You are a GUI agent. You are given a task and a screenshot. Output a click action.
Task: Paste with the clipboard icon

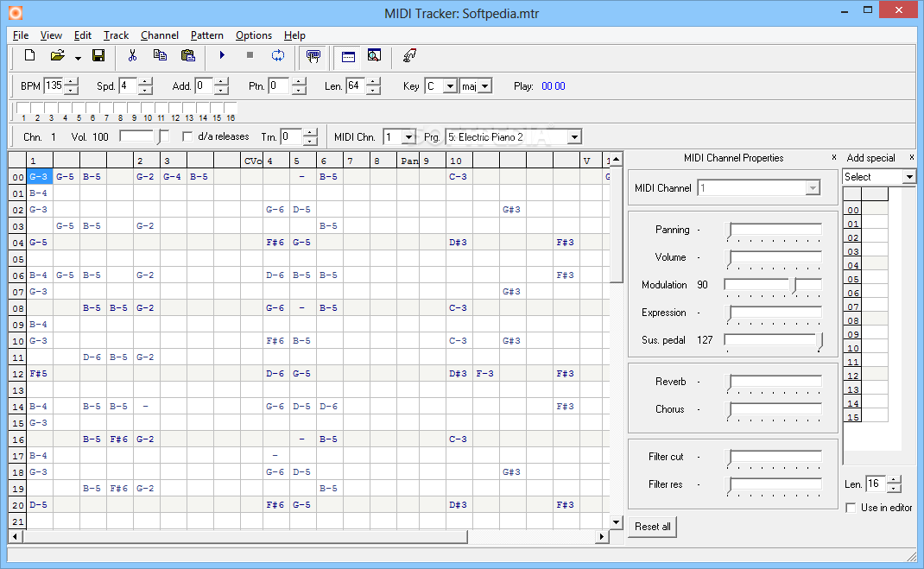tap(188, 56)
